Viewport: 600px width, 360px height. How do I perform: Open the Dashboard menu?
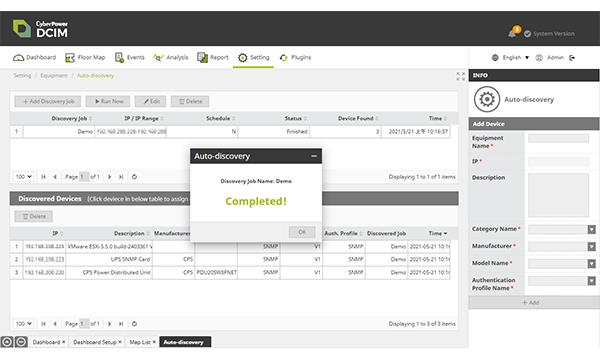coord(34,57)
